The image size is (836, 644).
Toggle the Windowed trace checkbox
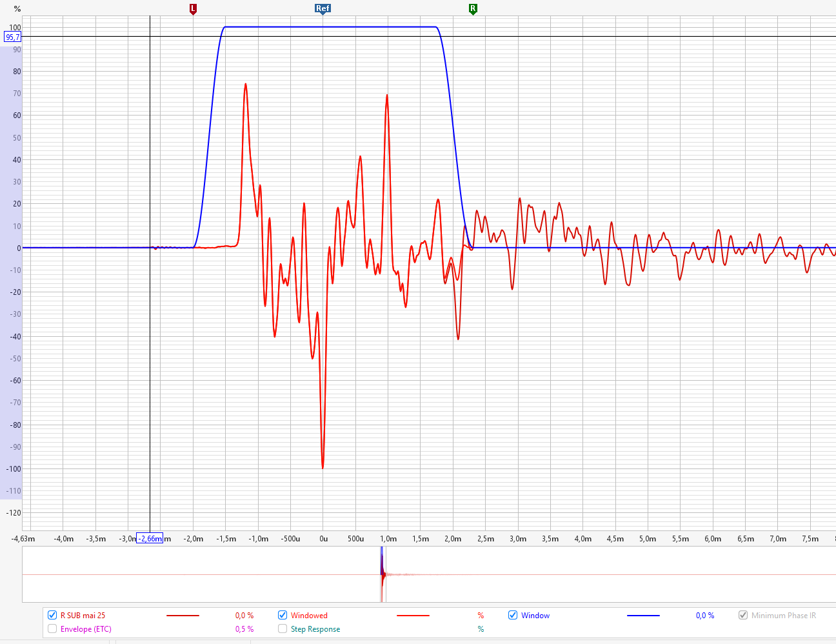coord(283,615)
